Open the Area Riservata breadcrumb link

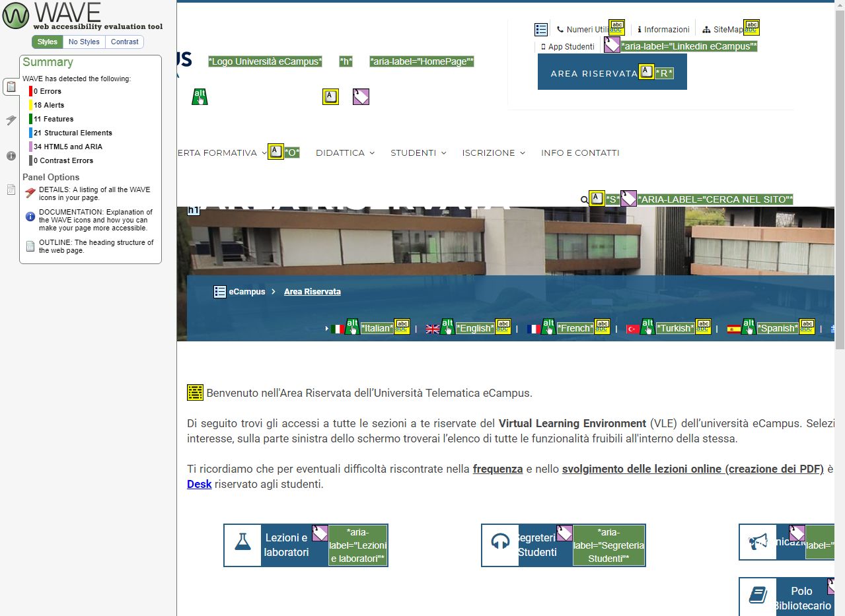[312, 292]
